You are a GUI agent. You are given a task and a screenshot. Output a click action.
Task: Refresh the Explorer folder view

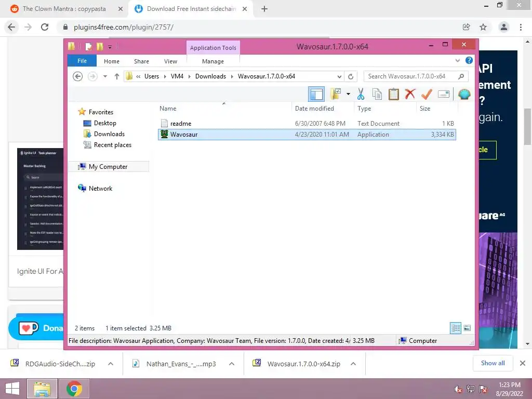tap(351, 76)
